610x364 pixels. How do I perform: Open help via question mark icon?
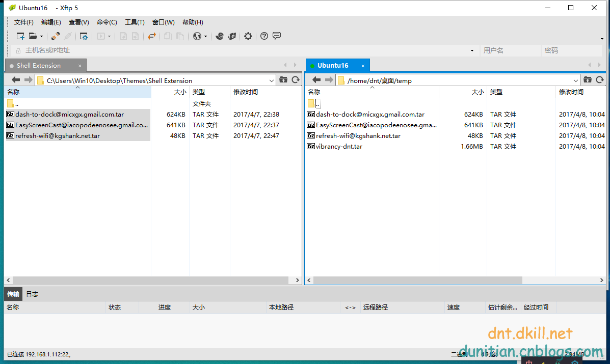(x=264, y=36)
